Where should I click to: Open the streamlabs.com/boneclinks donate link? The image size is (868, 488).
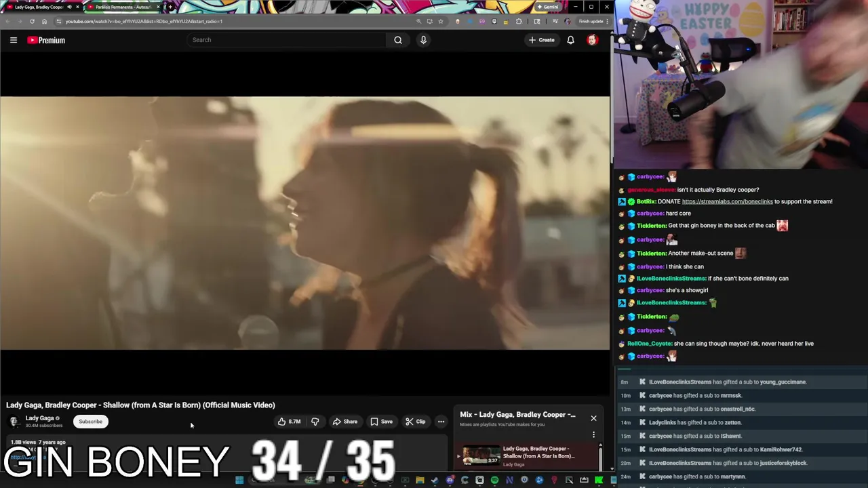click(727, 201)
